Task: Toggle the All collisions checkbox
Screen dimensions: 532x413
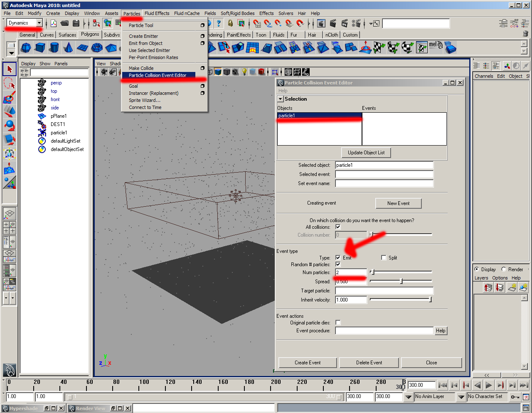Action: click(x=338, y=227)
